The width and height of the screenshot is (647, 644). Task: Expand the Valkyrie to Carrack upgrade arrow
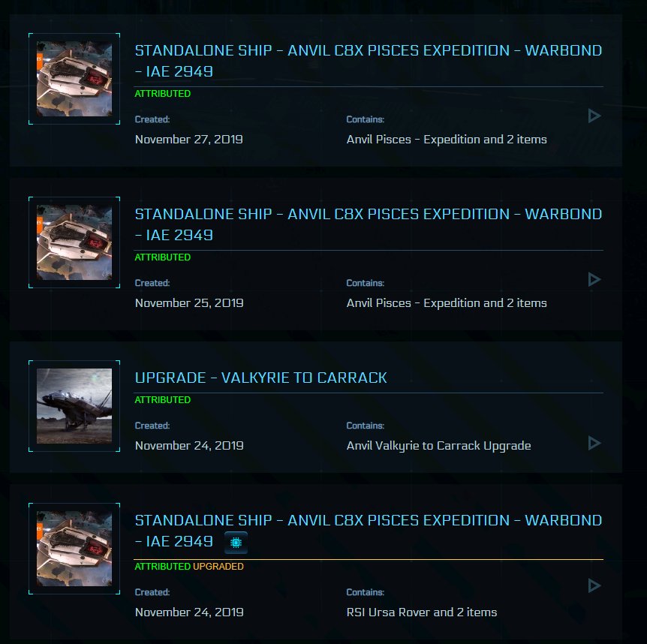pos(594,443)
